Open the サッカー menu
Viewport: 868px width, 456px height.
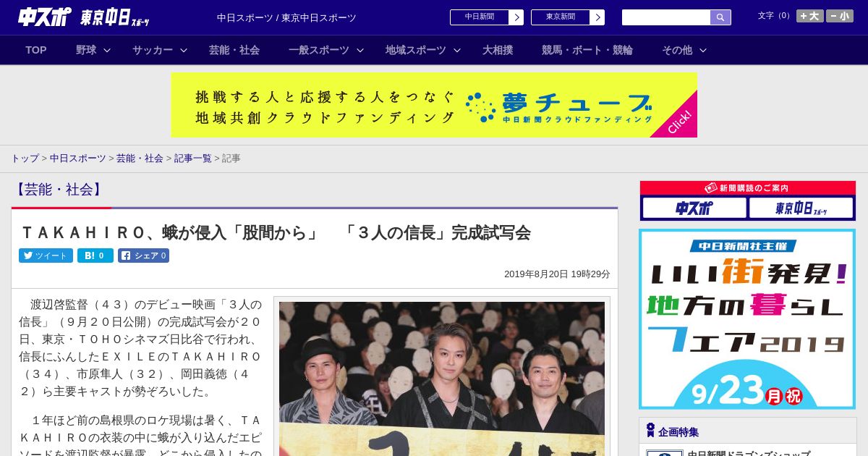[x=153, y=50]
